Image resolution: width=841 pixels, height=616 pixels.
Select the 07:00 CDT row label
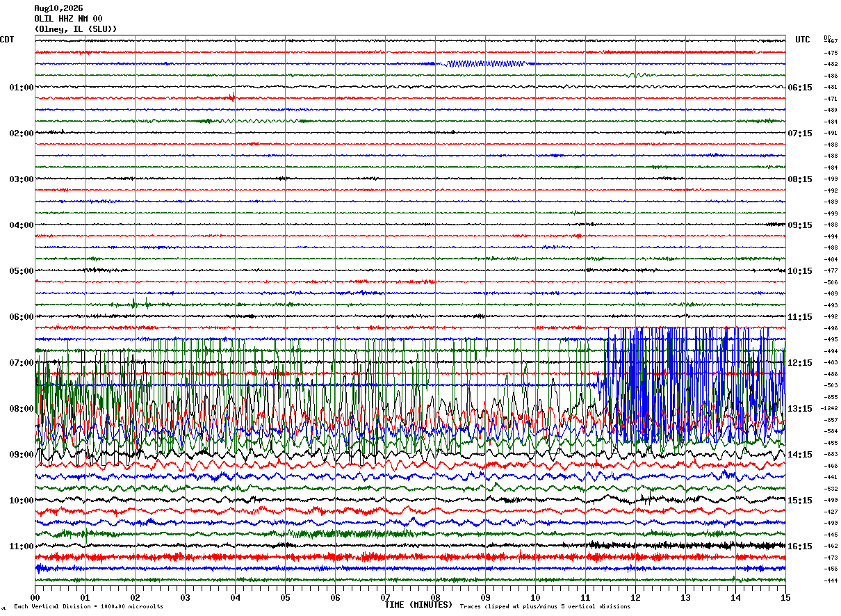click(x=21, y=363)
